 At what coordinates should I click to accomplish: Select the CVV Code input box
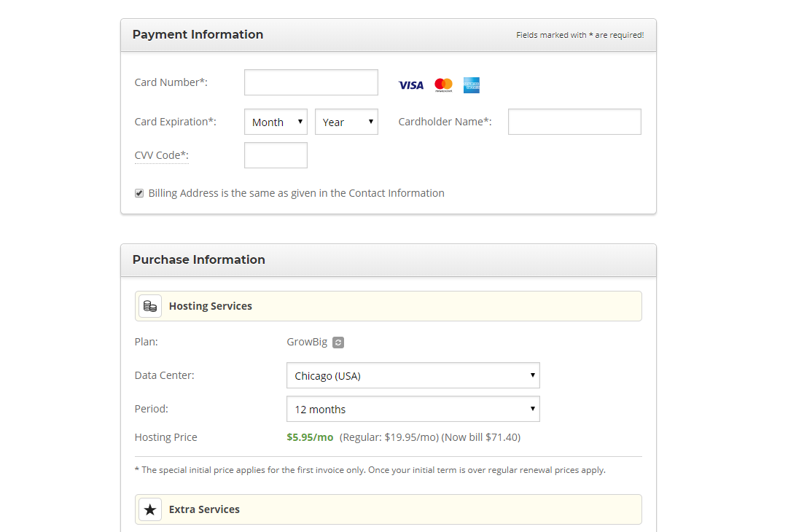pyautogui.click(x=276, y=155)
